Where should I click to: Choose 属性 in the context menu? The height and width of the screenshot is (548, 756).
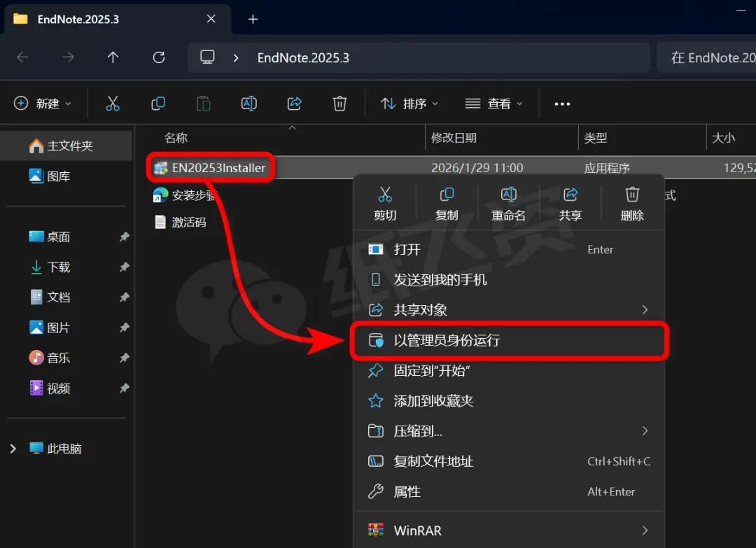coord(509,491)
